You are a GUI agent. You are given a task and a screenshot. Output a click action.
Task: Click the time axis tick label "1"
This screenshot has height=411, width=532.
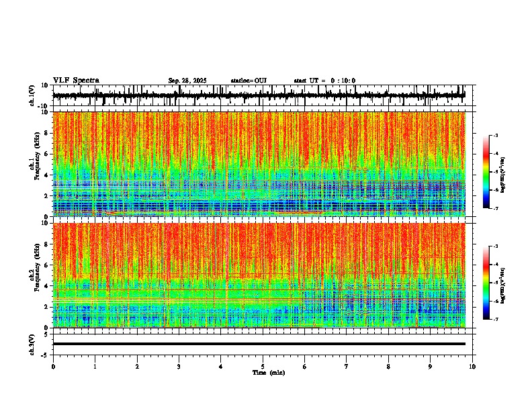[95, 367]
